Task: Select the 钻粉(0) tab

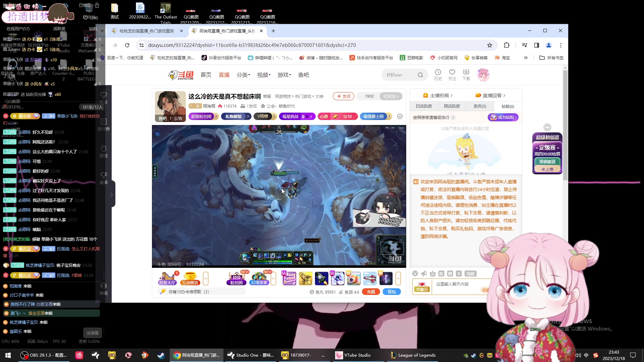Action: (507, 106)
